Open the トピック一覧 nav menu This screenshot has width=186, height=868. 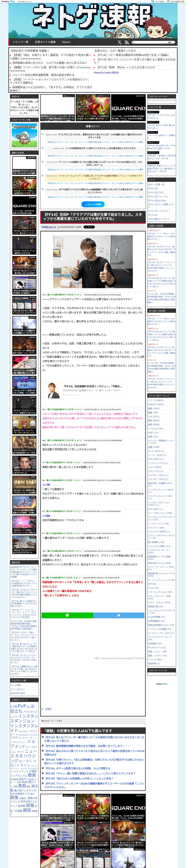coord(21,42)
